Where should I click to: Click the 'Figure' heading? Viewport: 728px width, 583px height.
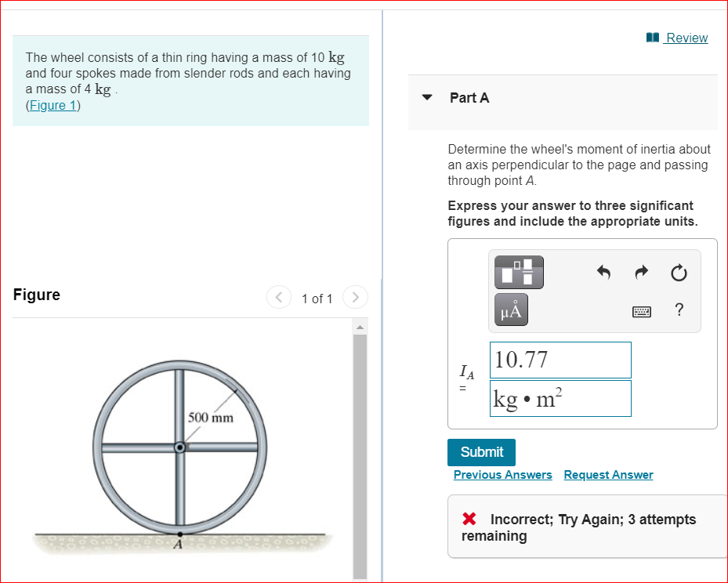tap(37, 295)
